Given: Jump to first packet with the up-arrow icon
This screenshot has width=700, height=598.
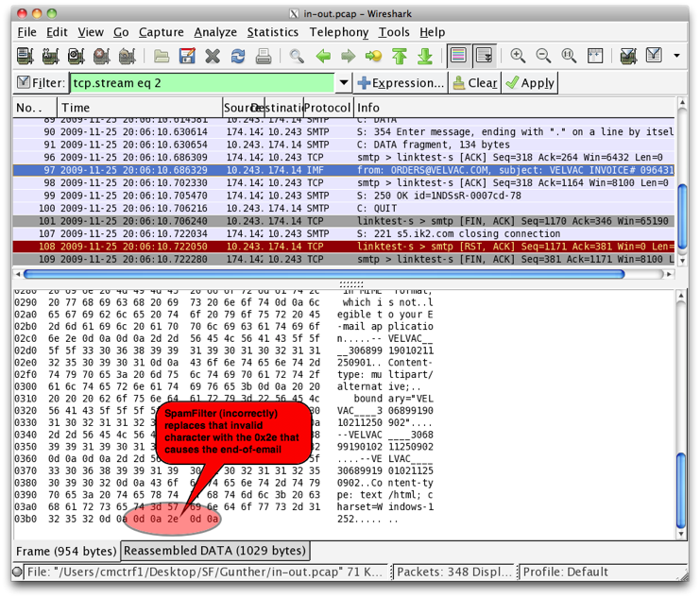Looking at the screenshot, I should click(x=400, y=57).
